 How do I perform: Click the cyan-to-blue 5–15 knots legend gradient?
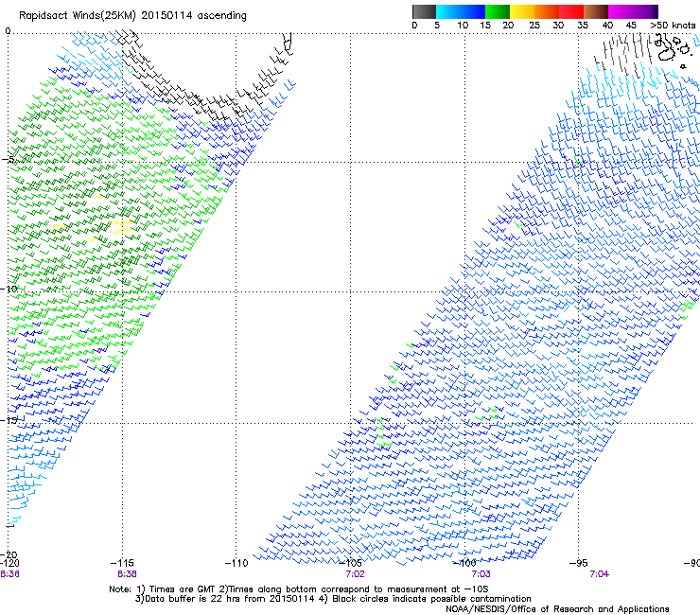click(461, 11)
